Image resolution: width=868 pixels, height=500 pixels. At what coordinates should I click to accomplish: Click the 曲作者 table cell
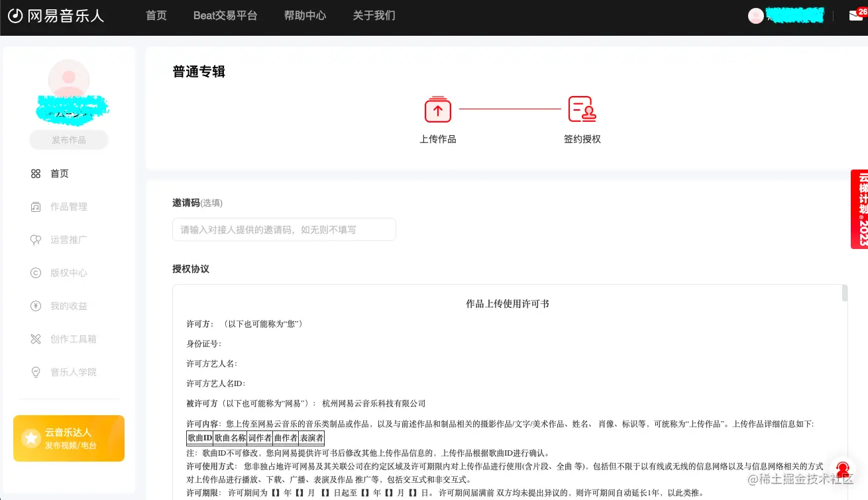[x=286, y=438]
